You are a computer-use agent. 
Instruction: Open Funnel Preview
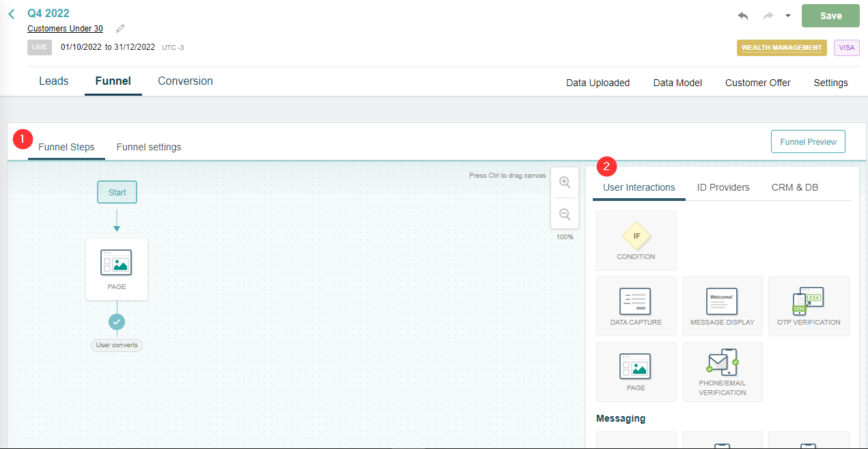(808, 142)
